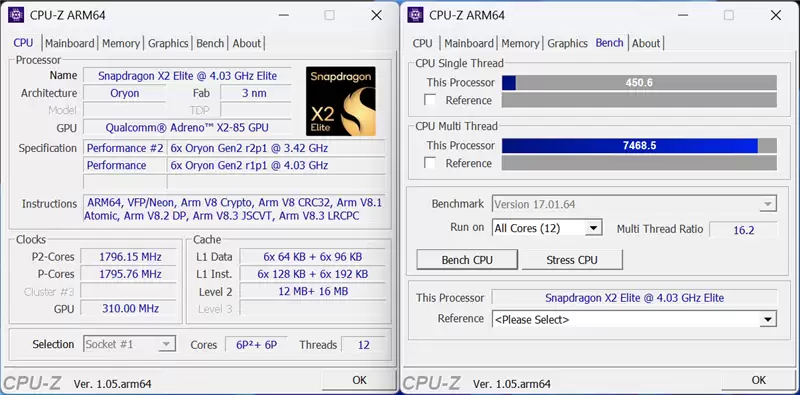
Task: Click the Architecture field showing Oryon
Action: [124, 93]
